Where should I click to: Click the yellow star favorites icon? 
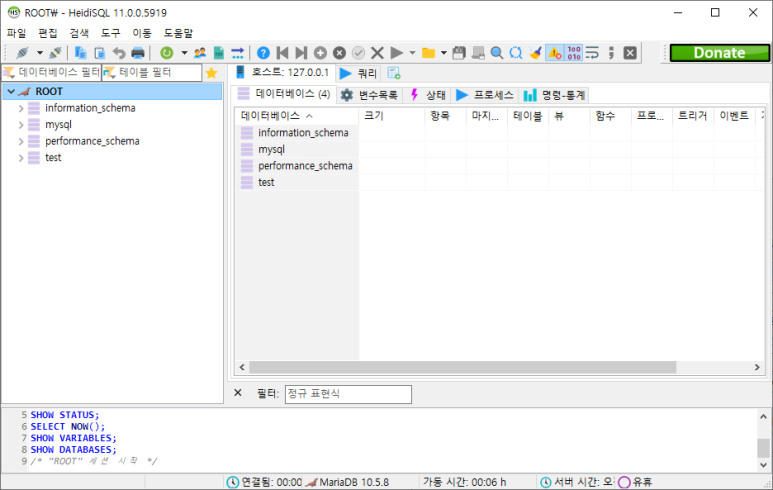point(211,73)
